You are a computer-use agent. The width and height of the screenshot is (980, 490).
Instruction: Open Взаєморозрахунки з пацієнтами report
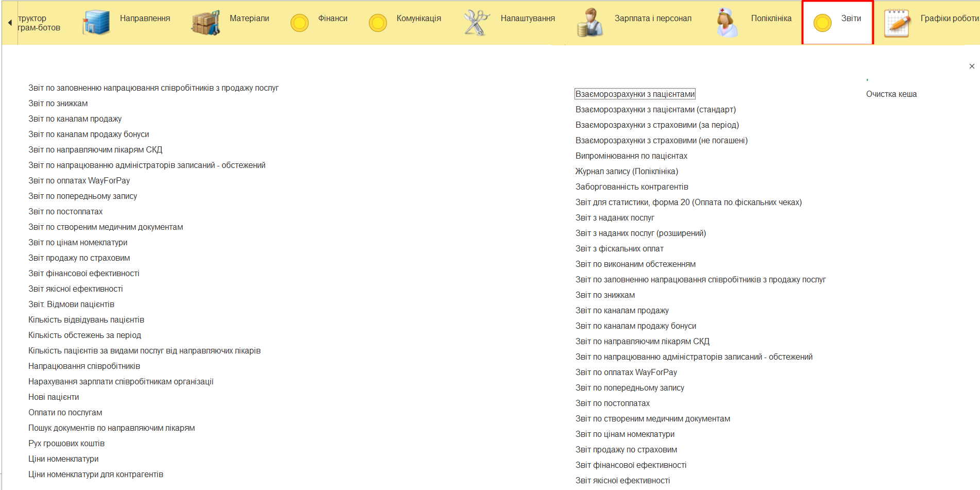tap(635, 94)
